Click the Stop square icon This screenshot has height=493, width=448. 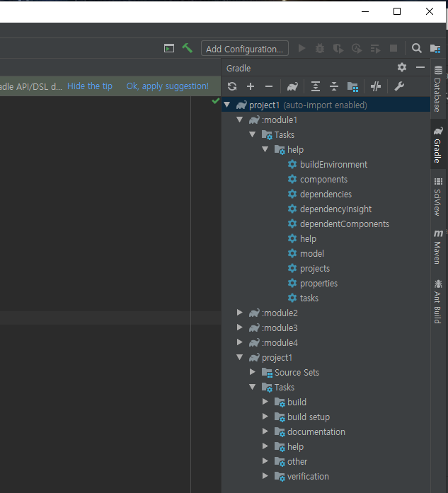coord(394,48)
